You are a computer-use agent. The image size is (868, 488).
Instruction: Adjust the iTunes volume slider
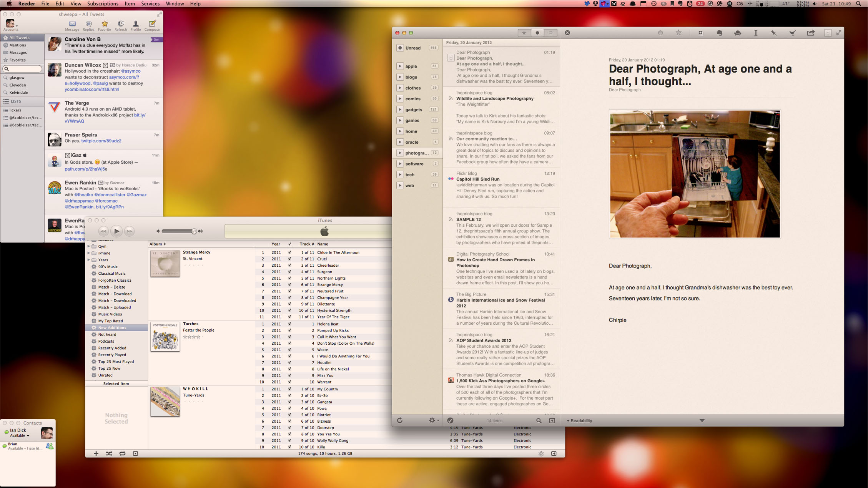click(194, 231)
